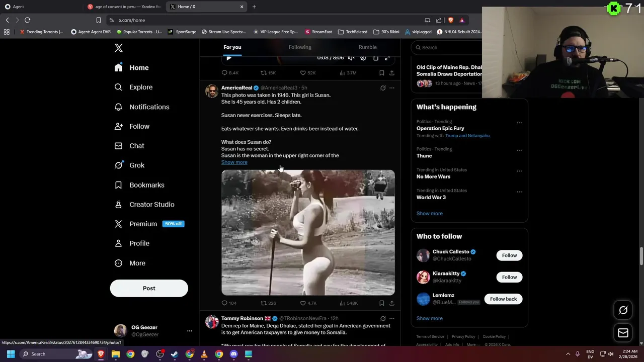Viewport: 644px width, 362px height.
Task: Unmute the video player
Action: click(x=351, y=58)
